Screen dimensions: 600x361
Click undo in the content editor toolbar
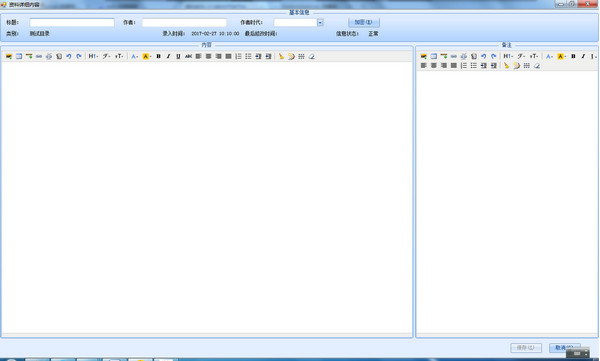(x=69, y=56)
